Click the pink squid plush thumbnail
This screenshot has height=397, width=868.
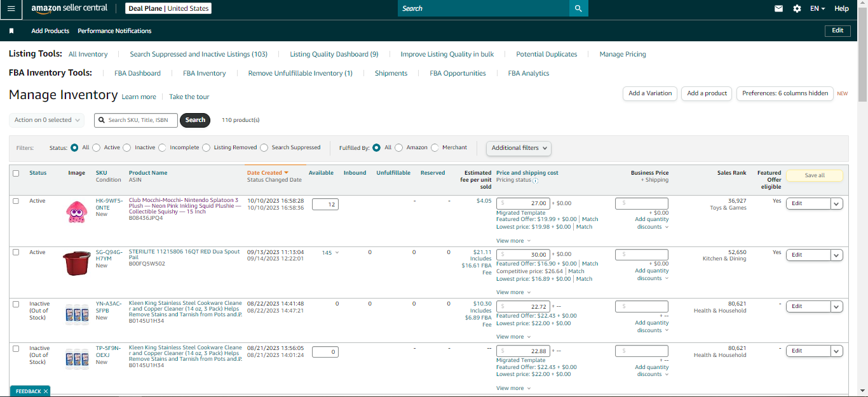click(x=77, y=212)
